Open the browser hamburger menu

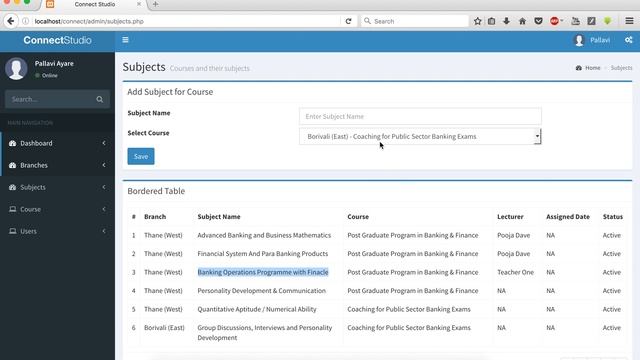point(629,21)
